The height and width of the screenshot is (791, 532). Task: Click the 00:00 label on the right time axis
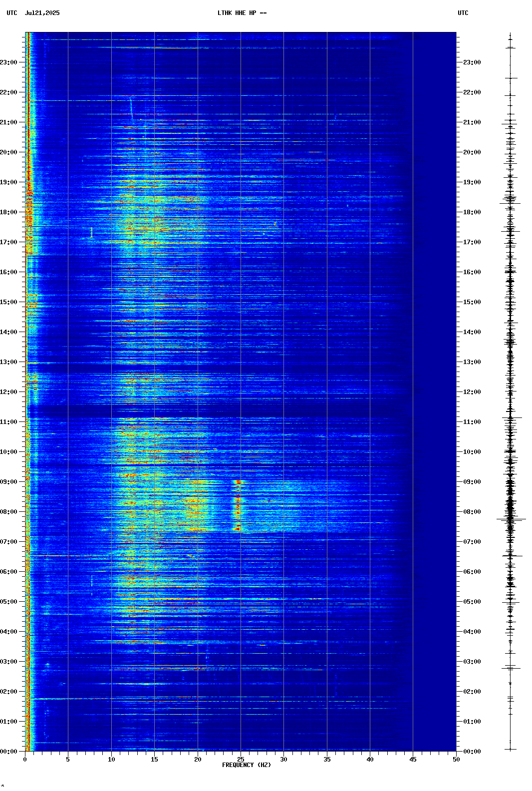(472, 752)
